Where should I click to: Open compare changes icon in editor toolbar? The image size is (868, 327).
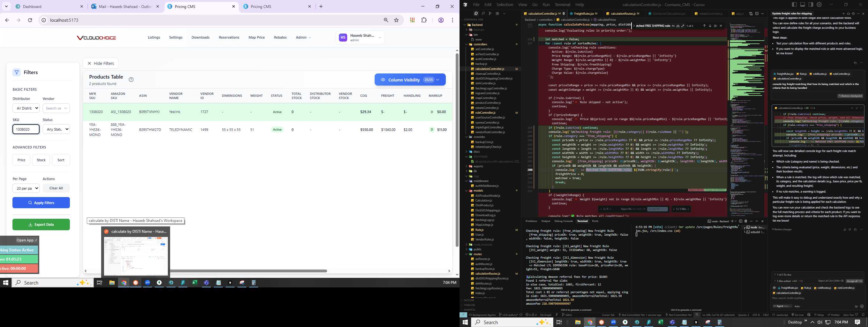[751, 13]
